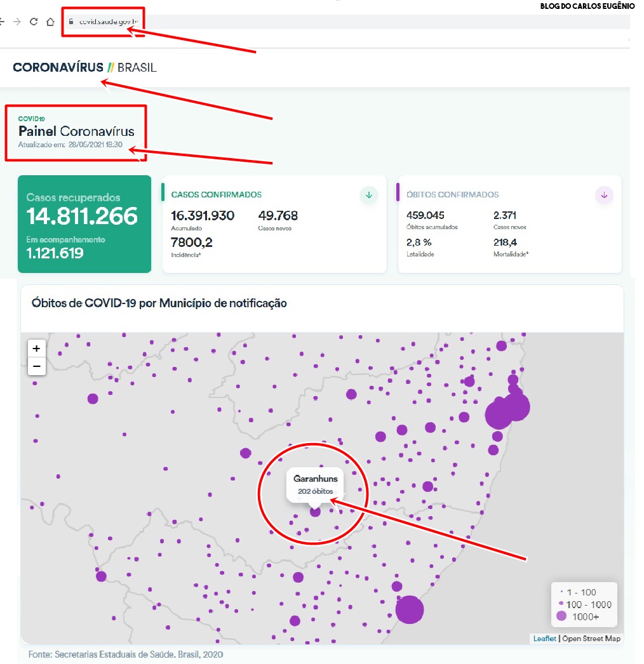Select the Casos recuperados green card

pyautogui.click(x=84, y=223)
